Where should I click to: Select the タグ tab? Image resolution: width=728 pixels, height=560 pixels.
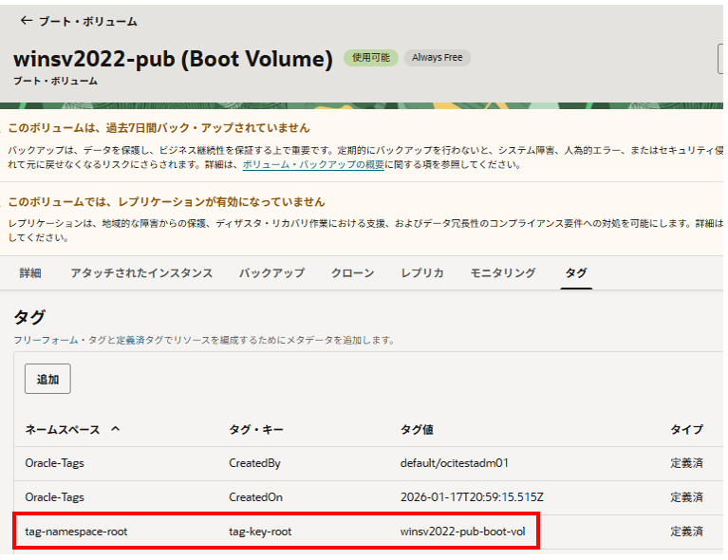click(575, 272)
